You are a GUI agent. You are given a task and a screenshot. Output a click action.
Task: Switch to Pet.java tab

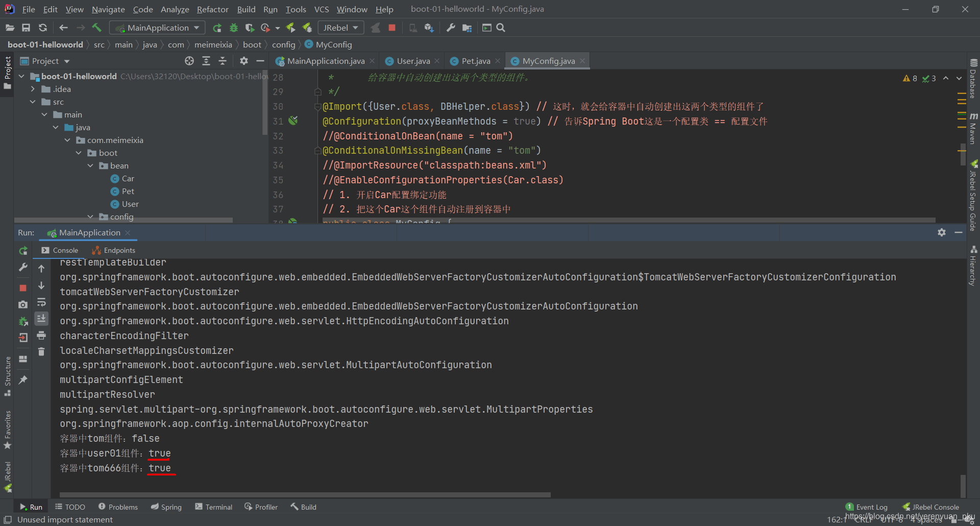pyautogui.click(x=475, y=61)
